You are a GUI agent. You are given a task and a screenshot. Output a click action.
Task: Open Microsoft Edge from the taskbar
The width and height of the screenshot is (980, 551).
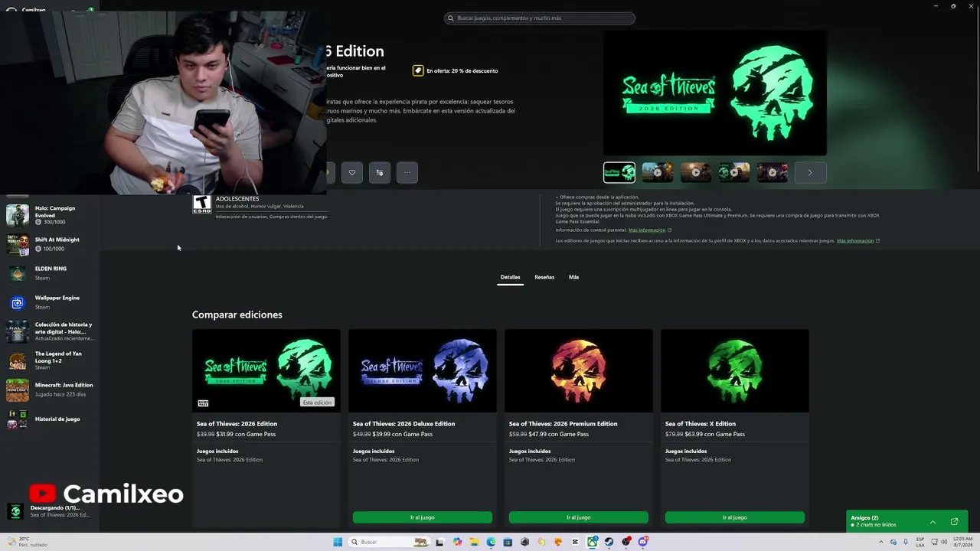[x=491, y=542]
